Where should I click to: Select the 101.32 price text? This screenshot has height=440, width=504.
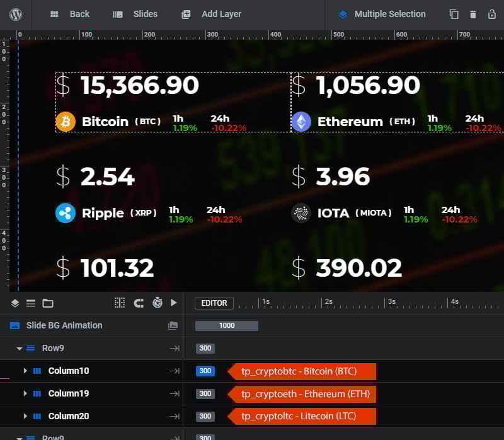117,269
